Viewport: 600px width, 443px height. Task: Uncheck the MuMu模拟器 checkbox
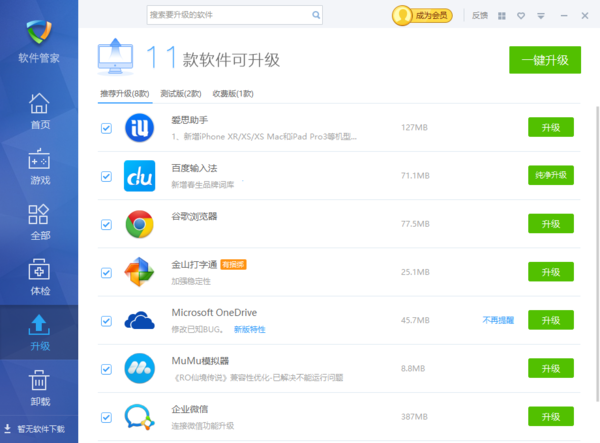coord(106,369)
